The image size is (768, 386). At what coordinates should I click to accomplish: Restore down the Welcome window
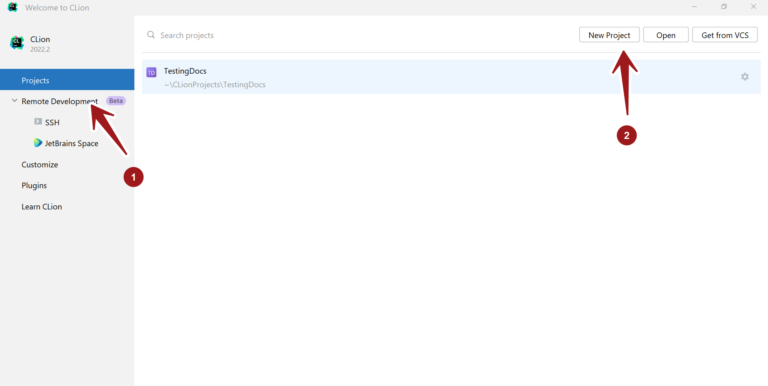[724, 7]
